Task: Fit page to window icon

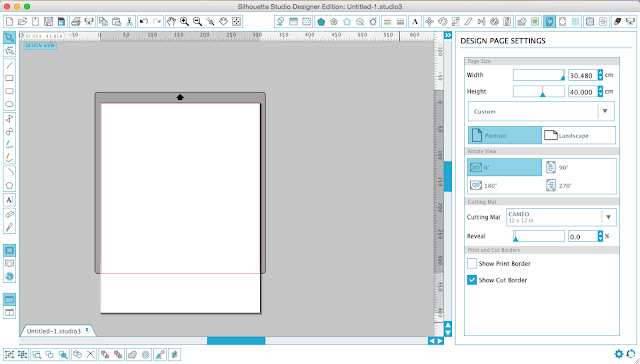Action: (236, 21)
